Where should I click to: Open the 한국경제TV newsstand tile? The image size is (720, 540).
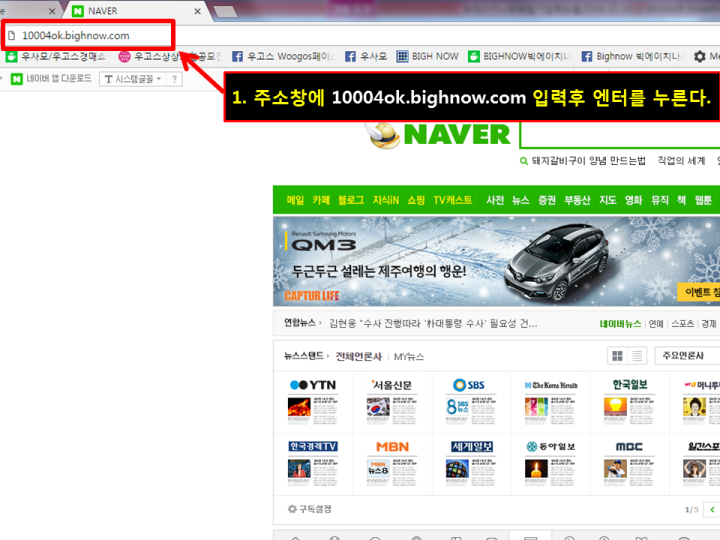[x=313, y=464]
